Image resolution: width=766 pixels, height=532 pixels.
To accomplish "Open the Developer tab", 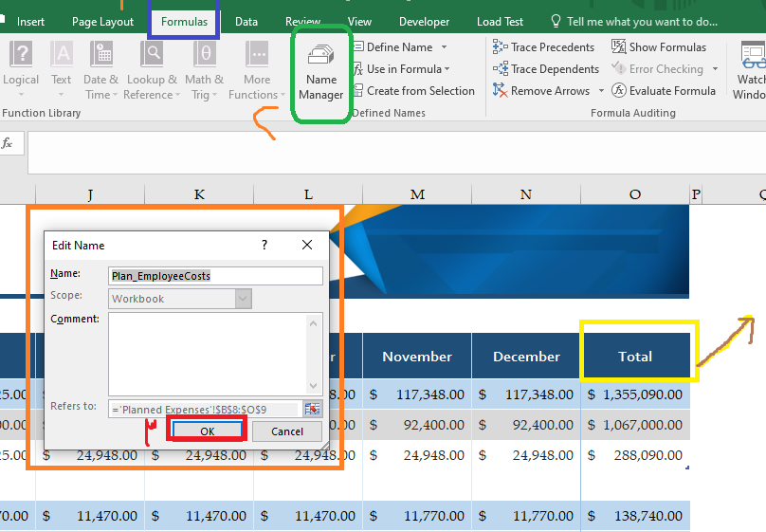I will point(424,22).
